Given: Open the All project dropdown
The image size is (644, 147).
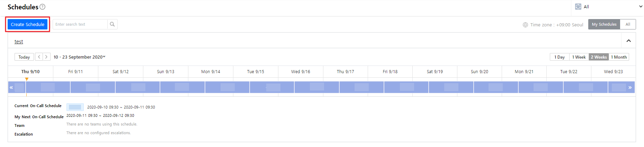Looking at the screenshot, I should click(x=641, y=7).
